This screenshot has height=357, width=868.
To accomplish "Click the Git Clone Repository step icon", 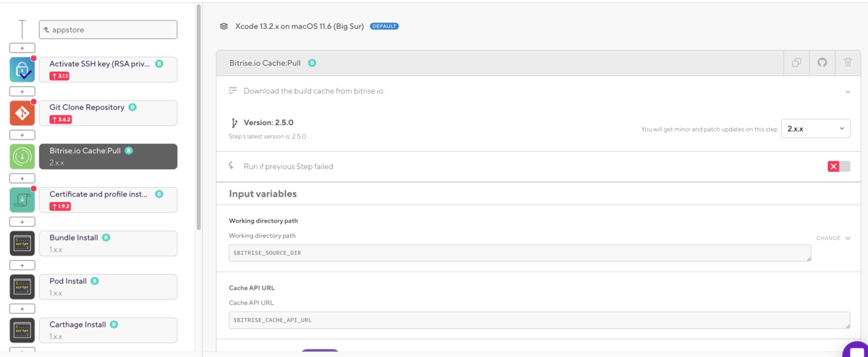I will (22, 113).
